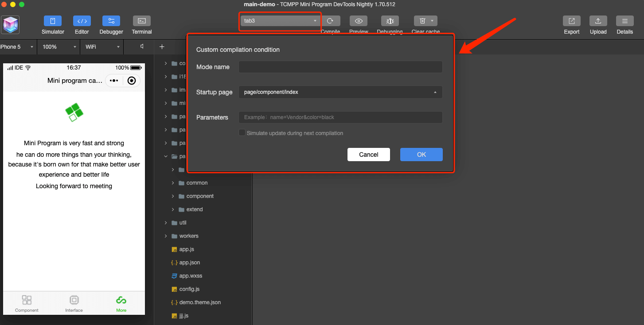Mute simulator sound speaker icon
Image resolution: width=644 pixels, height=325 pixels.
(x=142, y=46)
